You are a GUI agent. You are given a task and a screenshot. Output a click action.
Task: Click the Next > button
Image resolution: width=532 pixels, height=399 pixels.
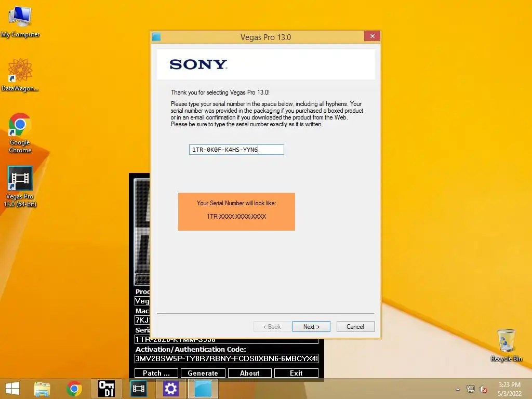311,327
